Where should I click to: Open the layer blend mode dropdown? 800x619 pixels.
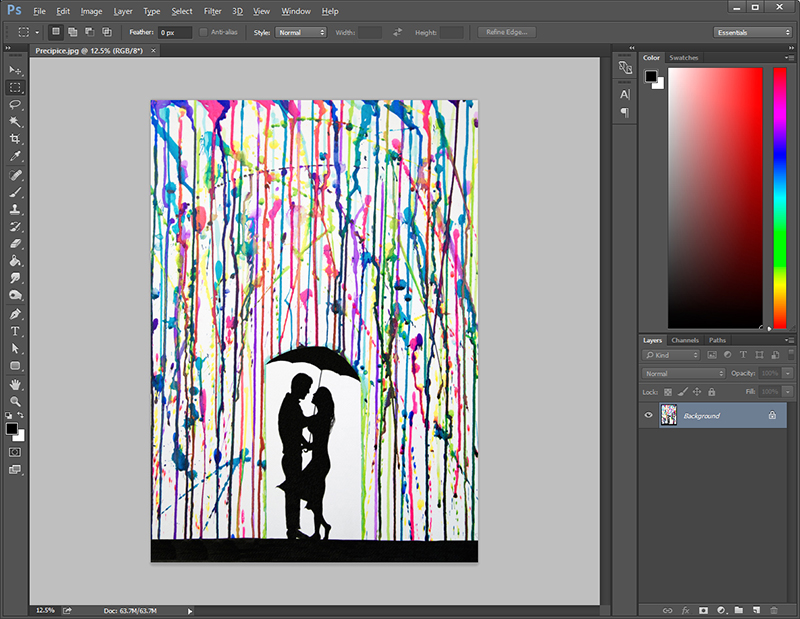point(683,374)
